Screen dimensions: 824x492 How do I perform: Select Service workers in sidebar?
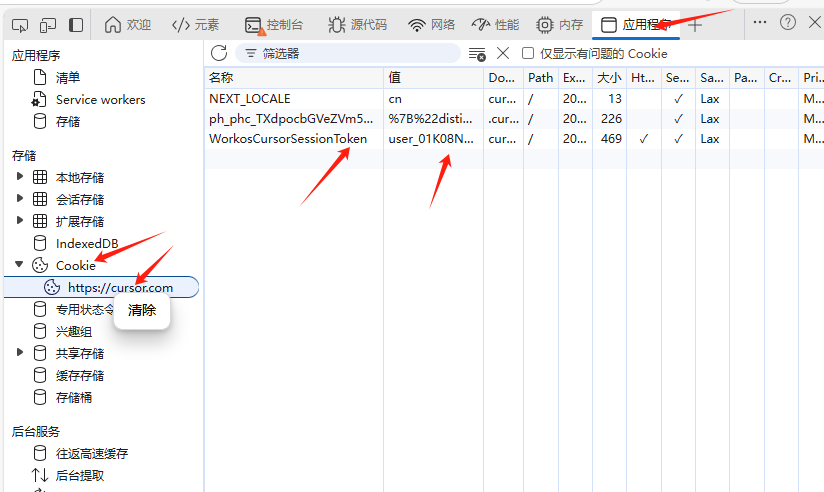tap(100, 99)
